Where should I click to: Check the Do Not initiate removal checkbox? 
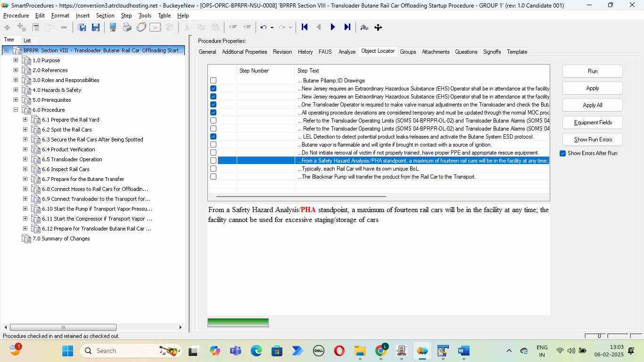213,153
